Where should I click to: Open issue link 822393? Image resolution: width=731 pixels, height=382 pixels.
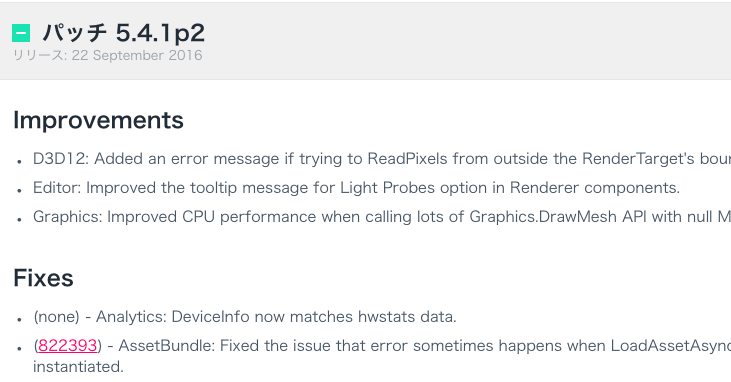tap(68, 346)
